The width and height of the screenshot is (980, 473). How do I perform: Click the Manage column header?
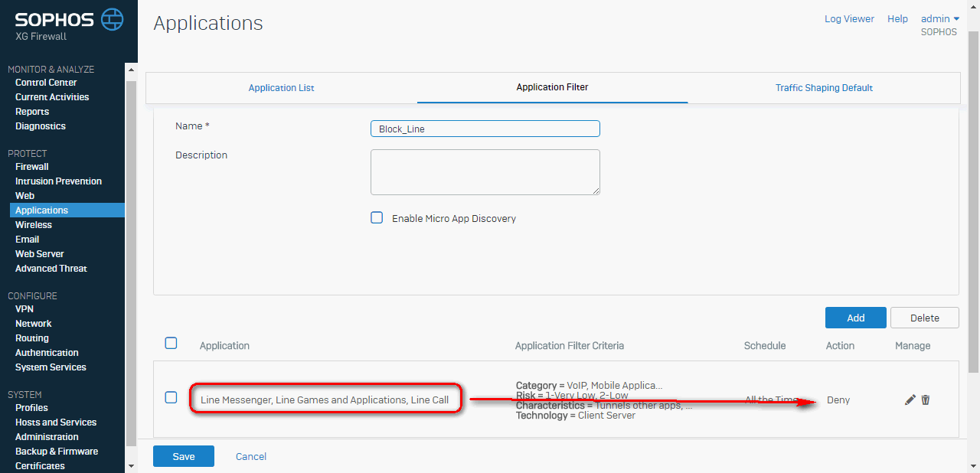(x=913, y=345)
